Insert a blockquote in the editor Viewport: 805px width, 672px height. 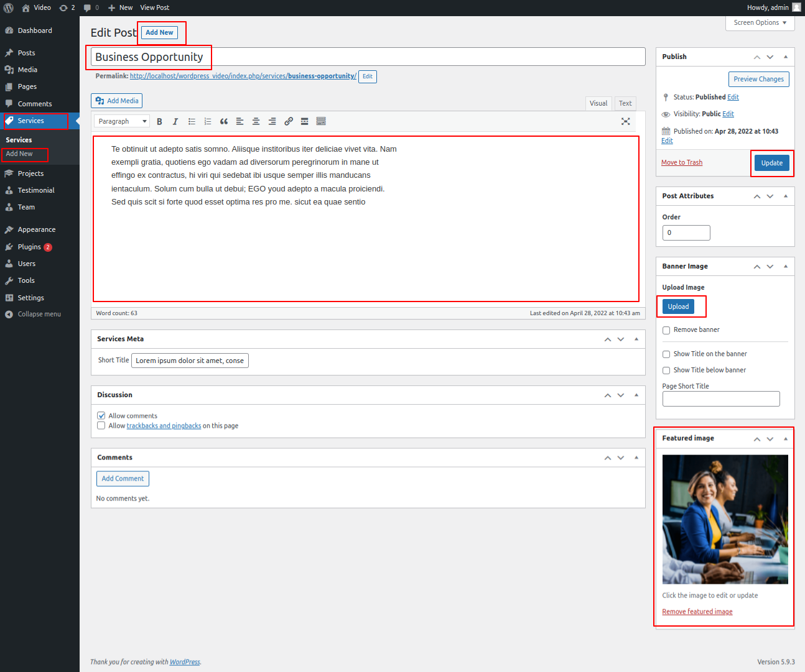click(224, 122)
